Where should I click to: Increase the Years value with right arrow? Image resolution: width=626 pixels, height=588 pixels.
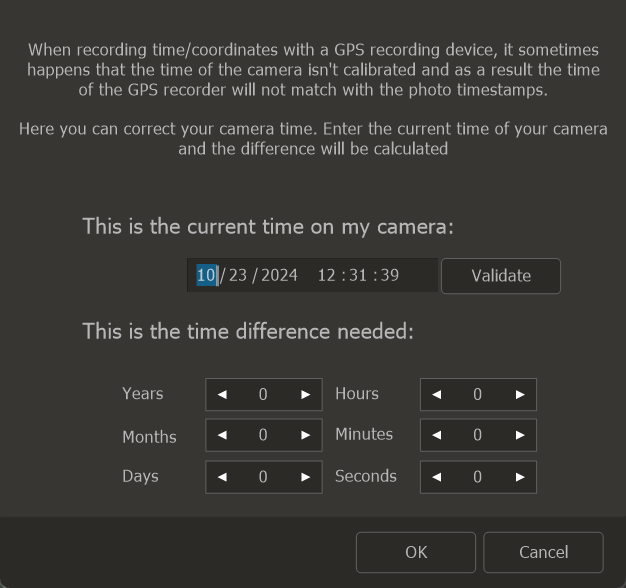coord(305,395)
